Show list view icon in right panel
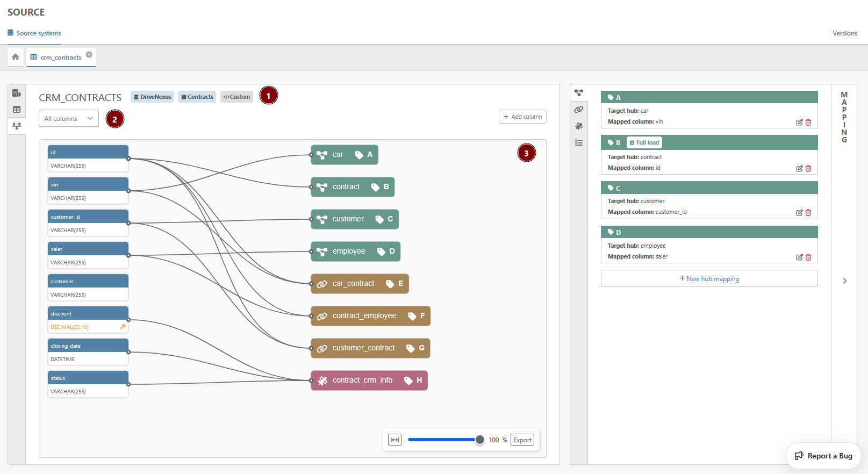This screenshot has width=868, height=474. (579, 143)
